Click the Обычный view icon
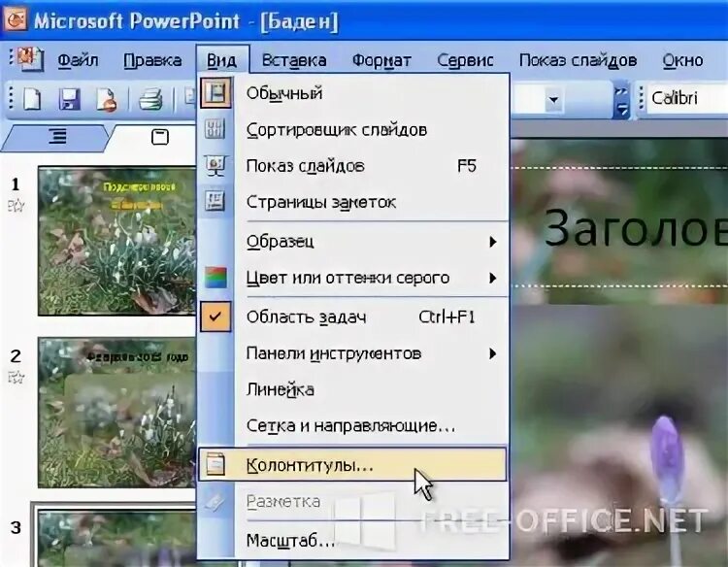Image resolution: width=728 pixels, height=567 pixels. point(215,93)
